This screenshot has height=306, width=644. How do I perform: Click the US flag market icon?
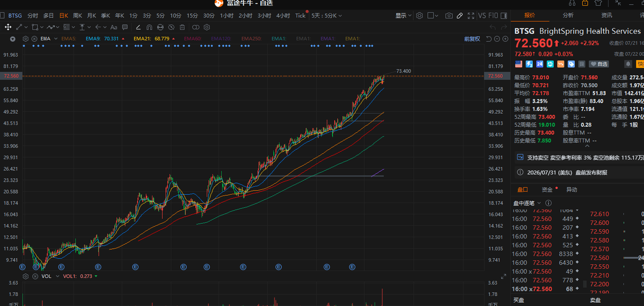518,64
